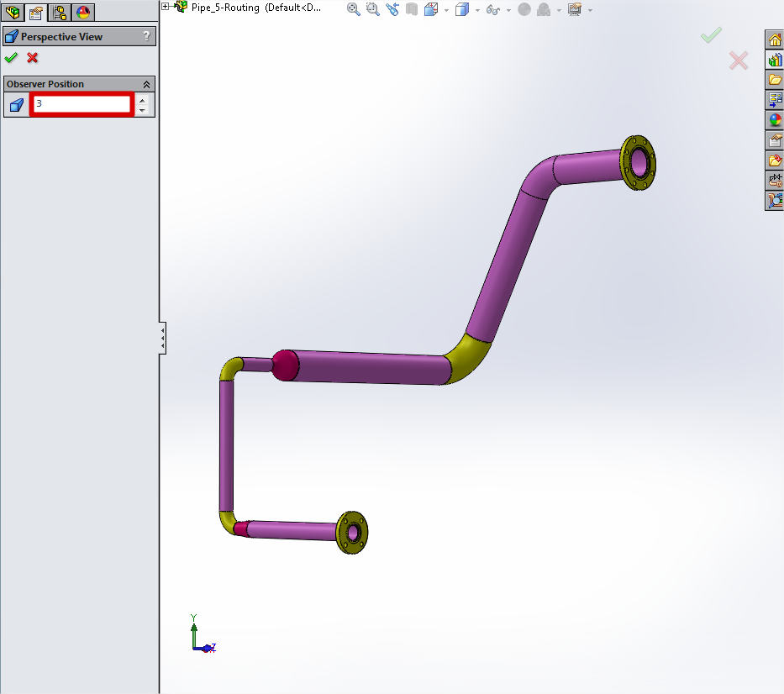Select the Zoom to Area tool
This screenshot has width=784, height=694.
point(372,9)
